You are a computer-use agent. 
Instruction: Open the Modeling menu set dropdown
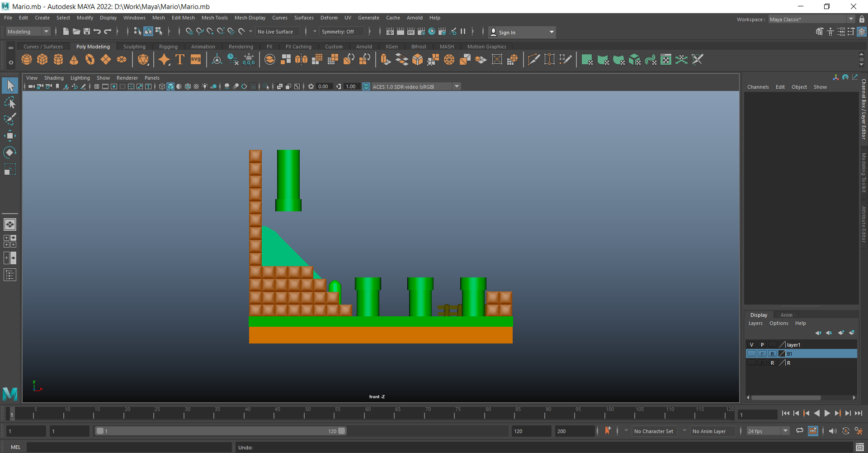click(46, 32)
